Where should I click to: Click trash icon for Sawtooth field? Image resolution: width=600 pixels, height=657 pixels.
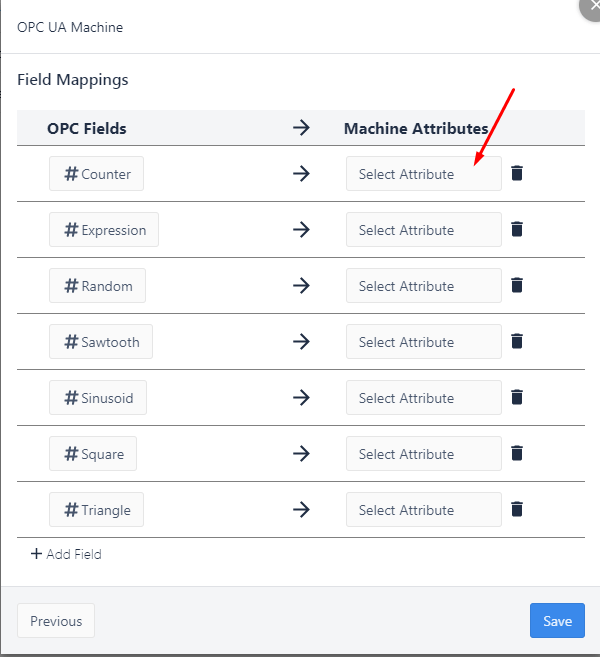pos(517,341)
